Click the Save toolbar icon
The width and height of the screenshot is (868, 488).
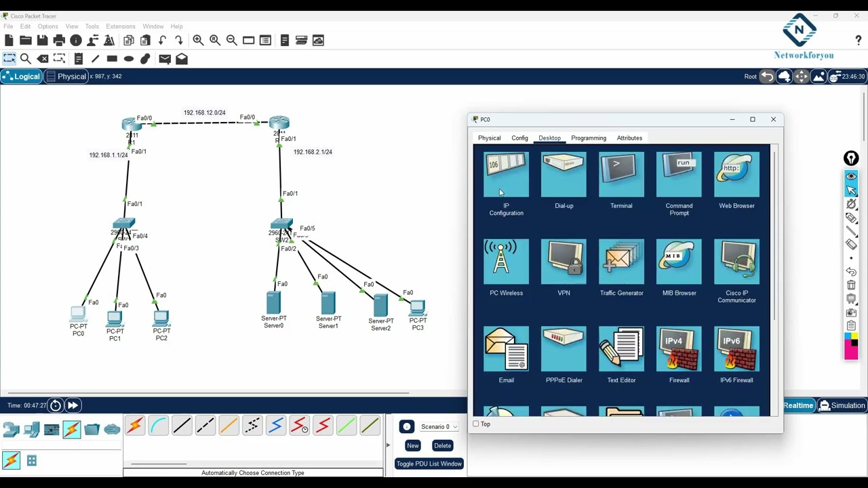(x=42, y=41)
